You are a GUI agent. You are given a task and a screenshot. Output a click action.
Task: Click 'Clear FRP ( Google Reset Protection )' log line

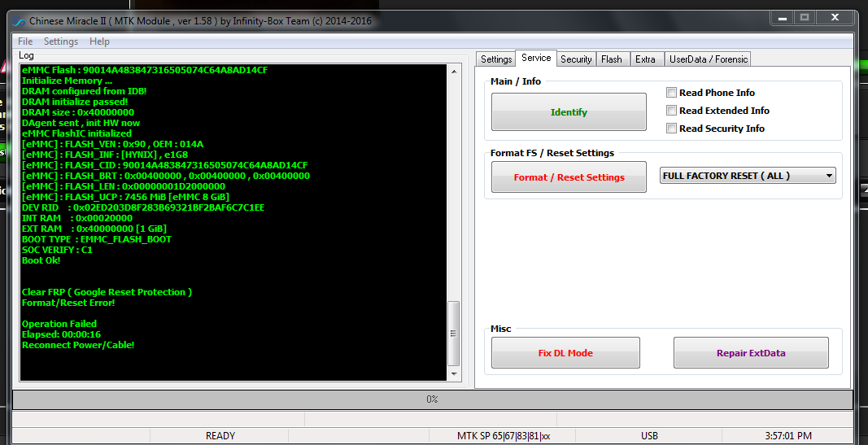point(107,292)
